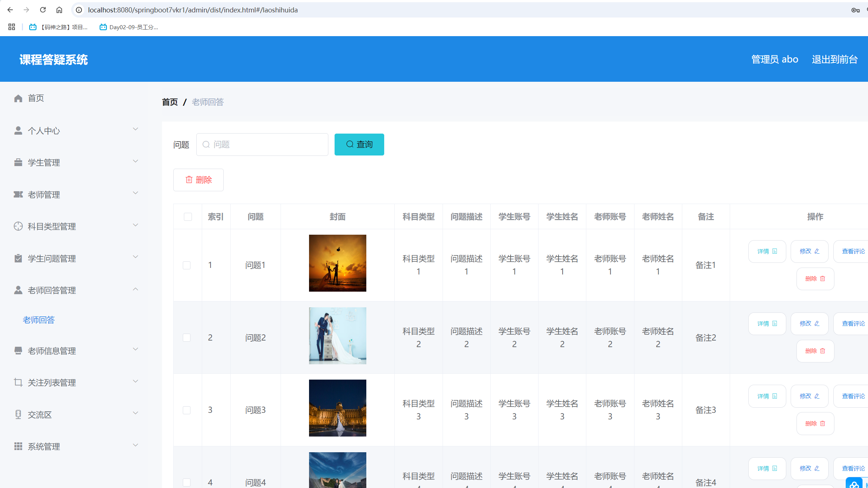This screenshot has width=868, height=488.
Task: Click the 首页 house icon in sidebar
Action: (18, 98)
